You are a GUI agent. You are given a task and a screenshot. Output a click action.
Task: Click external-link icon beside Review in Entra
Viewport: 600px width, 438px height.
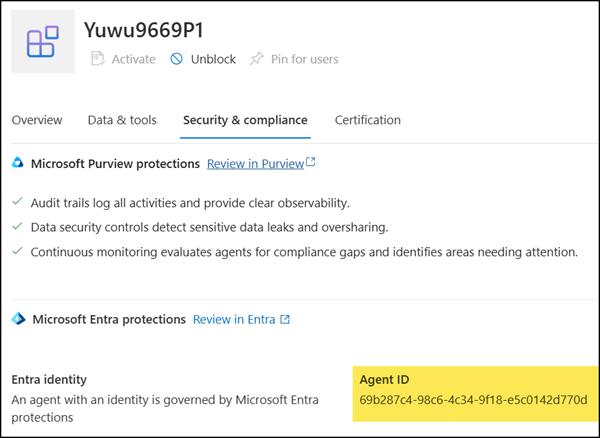click(285, 320)
